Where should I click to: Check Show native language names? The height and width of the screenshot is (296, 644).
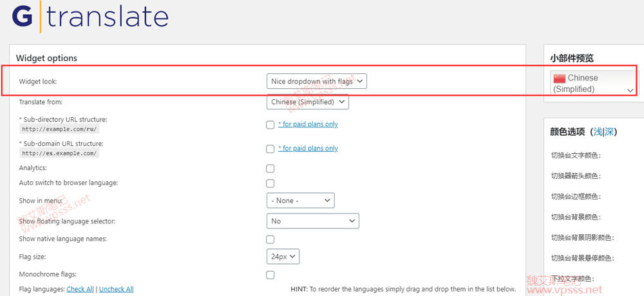(x=270, y=239)
